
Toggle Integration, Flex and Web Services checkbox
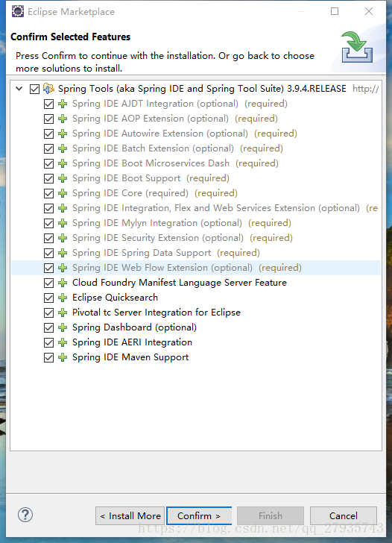[48, 208]
